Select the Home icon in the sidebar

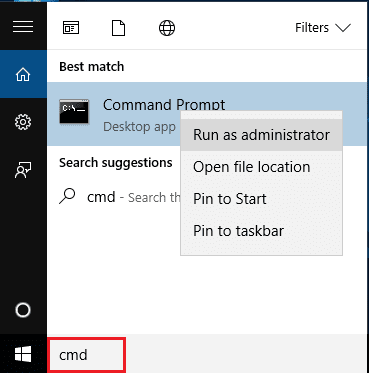point(23,74)
